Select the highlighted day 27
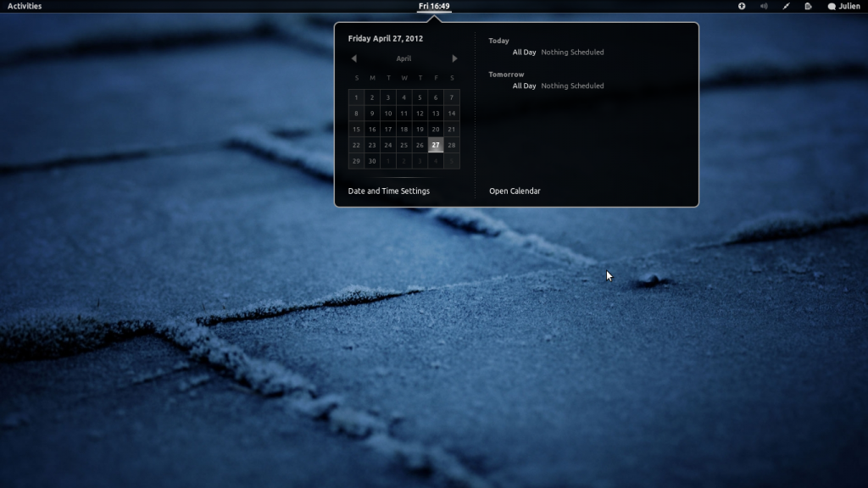868x488 pixels. pos(436,145)
